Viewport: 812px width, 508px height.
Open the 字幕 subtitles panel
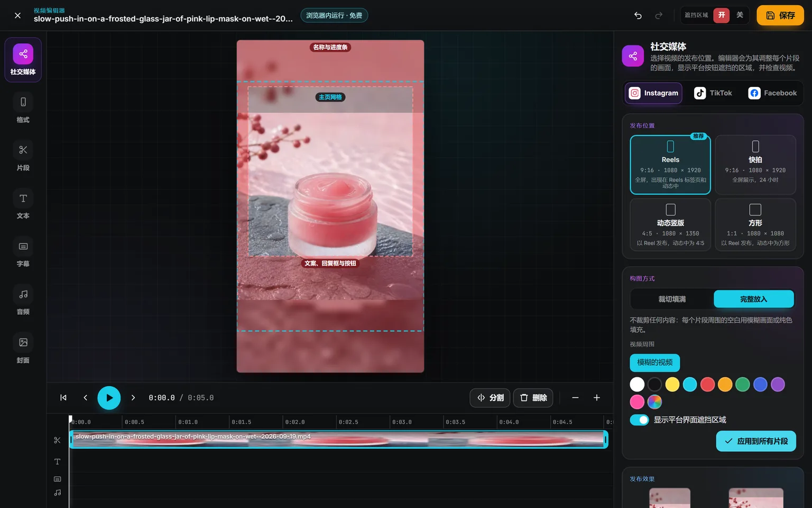[23, 253]
